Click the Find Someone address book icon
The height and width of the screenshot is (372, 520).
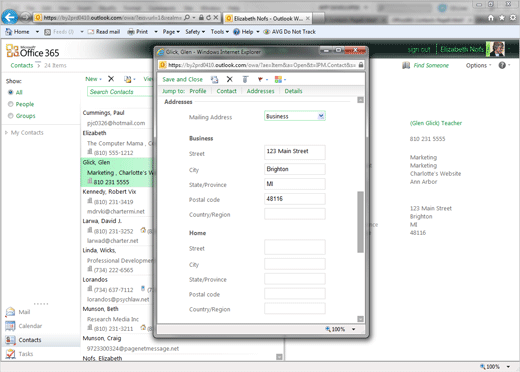(x=406, y=65)
